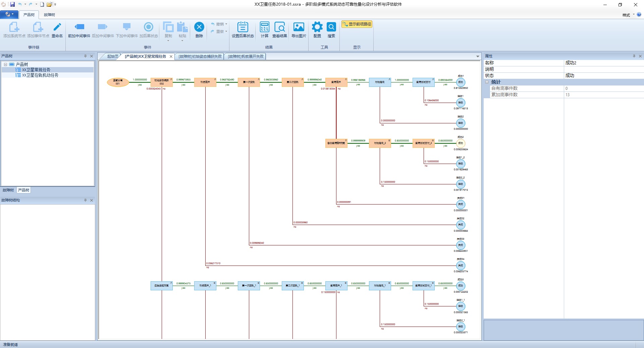Open the quick access Undo history dropdown arrow

point(25,4)
